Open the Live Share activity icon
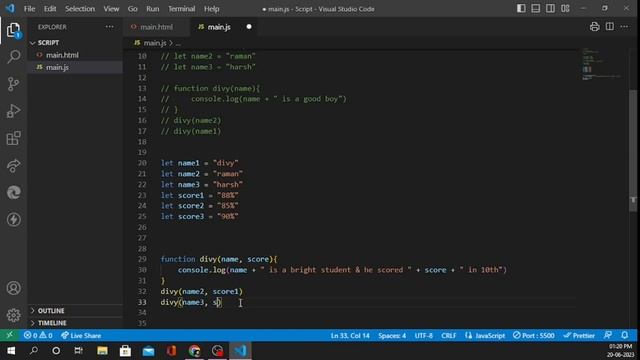This screenshot has height=360, width=640. pos(13,166)
